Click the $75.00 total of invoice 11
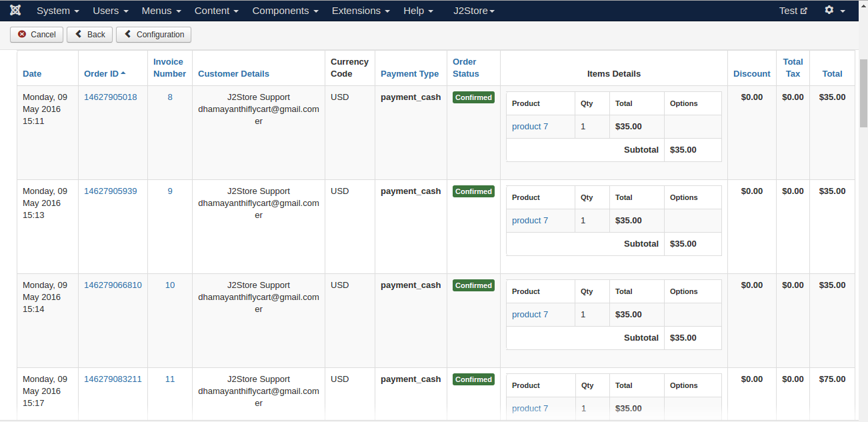868x422 pixels. pyautogui.click(x=832, y=379)
